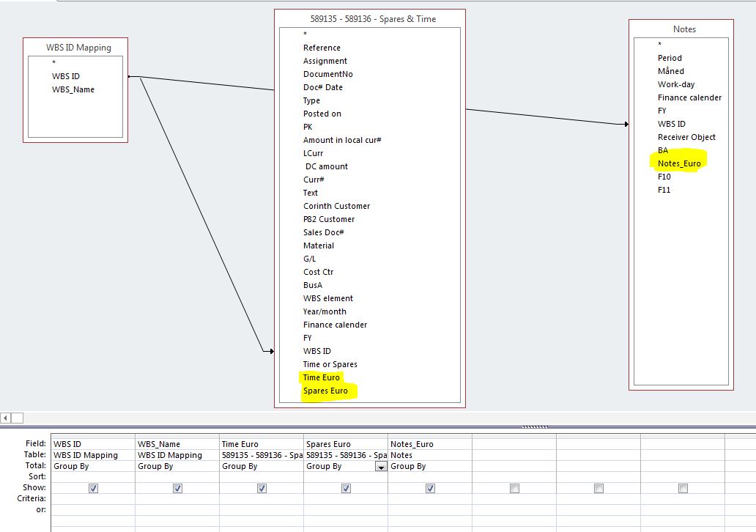Enable Show checkbox in sixth empty column
Viewport: 756px width, 532px height.
tap(514, 488)
